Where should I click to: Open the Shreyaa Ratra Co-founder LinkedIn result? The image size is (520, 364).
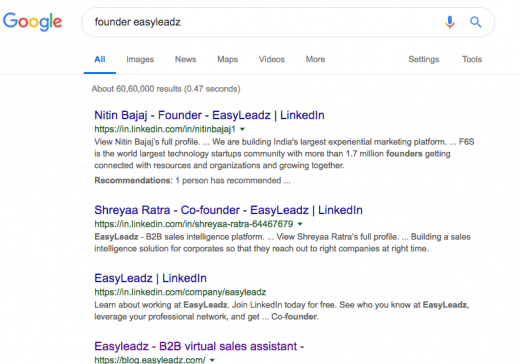pos(228,210)
